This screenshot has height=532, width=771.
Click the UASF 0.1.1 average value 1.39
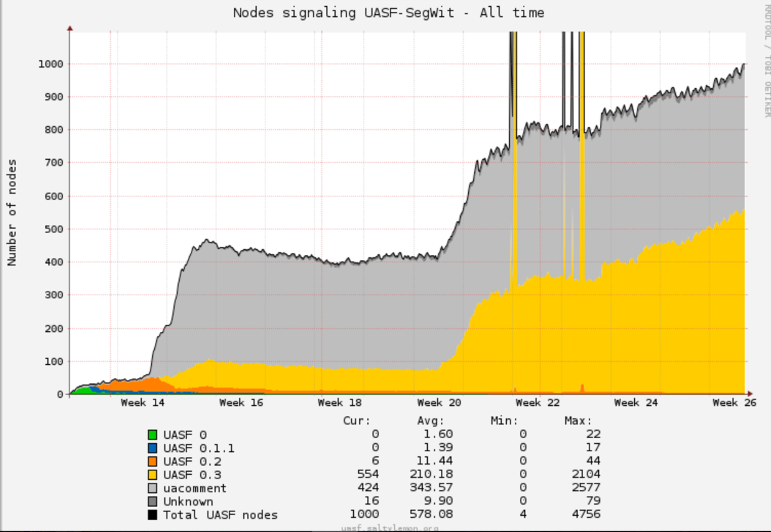440,448
